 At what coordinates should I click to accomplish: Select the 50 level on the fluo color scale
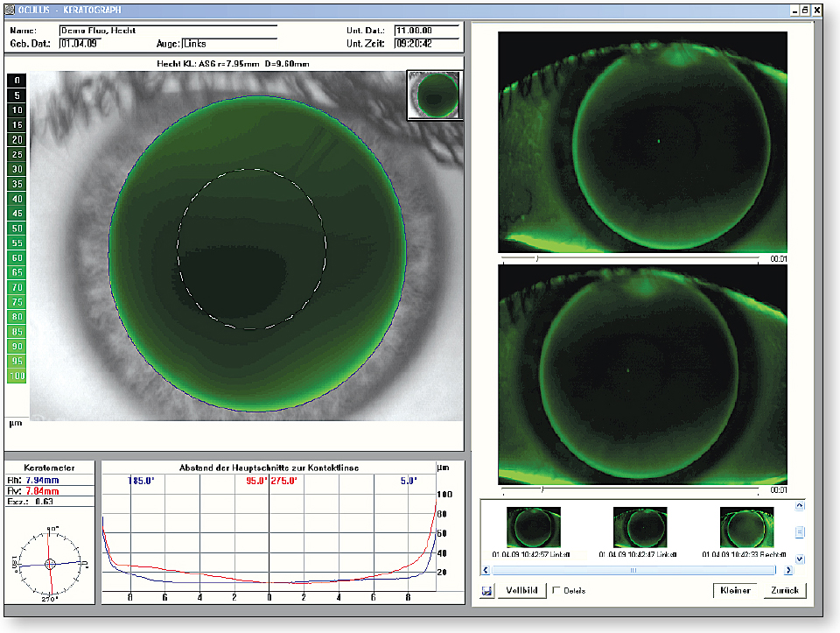pos(15,228)
